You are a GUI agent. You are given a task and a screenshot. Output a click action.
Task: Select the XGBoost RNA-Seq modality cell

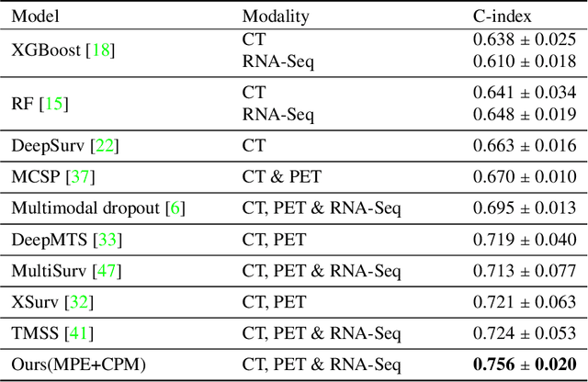click(x=278, y=62)
